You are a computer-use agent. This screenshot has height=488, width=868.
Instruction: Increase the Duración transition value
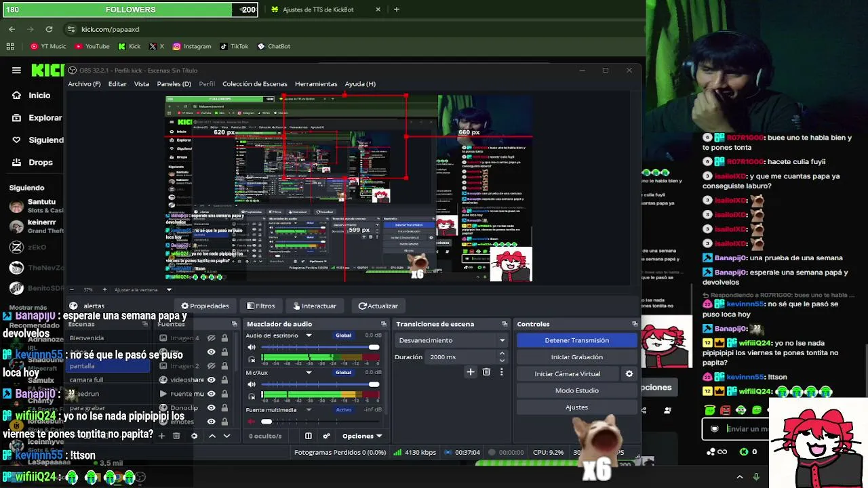click(x=502, y=353)
